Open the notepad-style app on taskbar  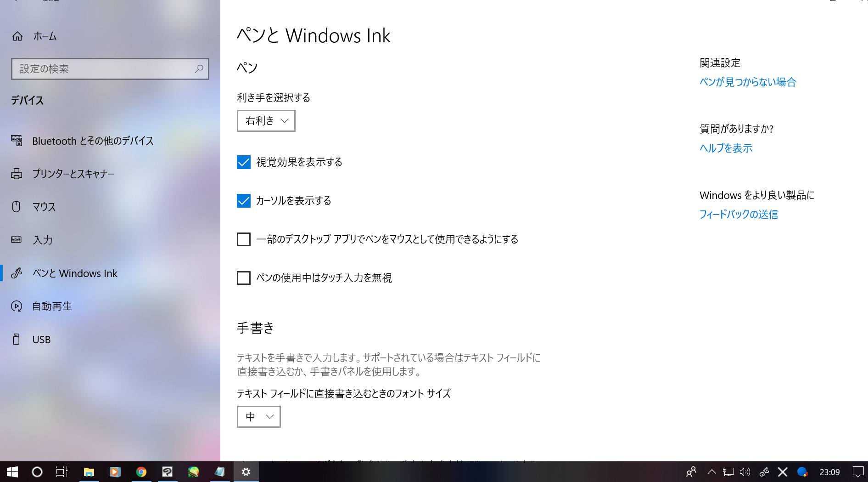[x=220, y=472]
